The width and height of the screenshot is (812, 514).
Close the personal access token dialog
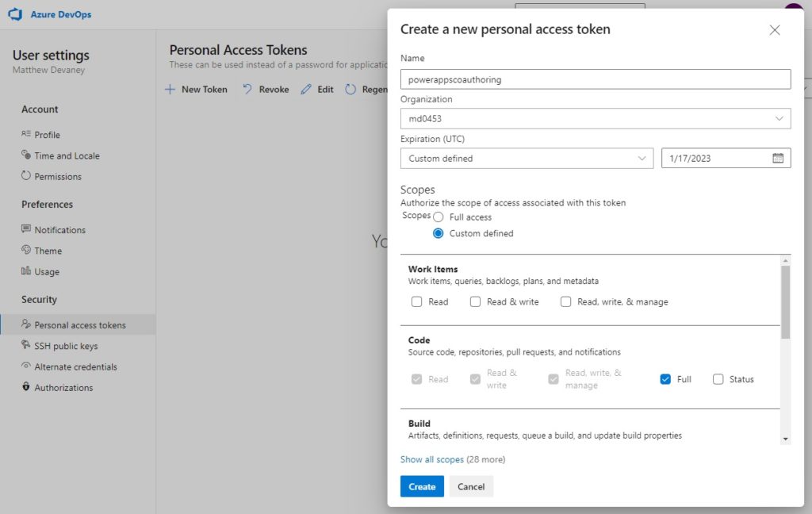tap(775, 30)
